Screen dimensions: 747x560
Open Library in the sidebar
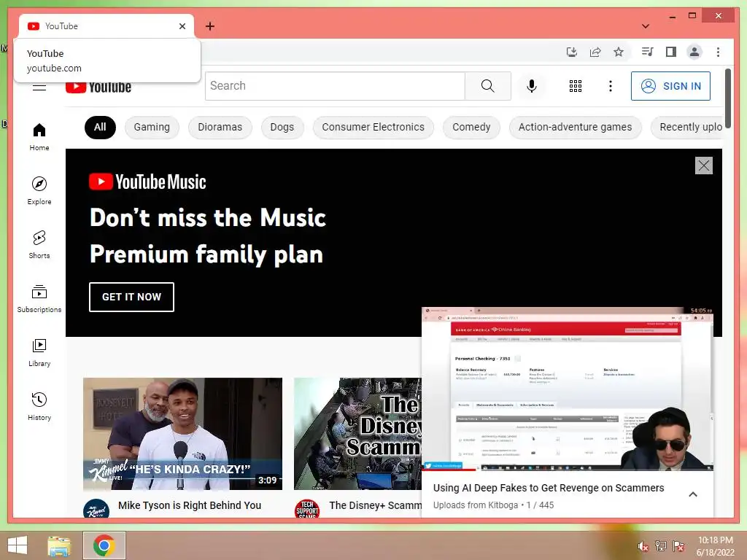39,352
